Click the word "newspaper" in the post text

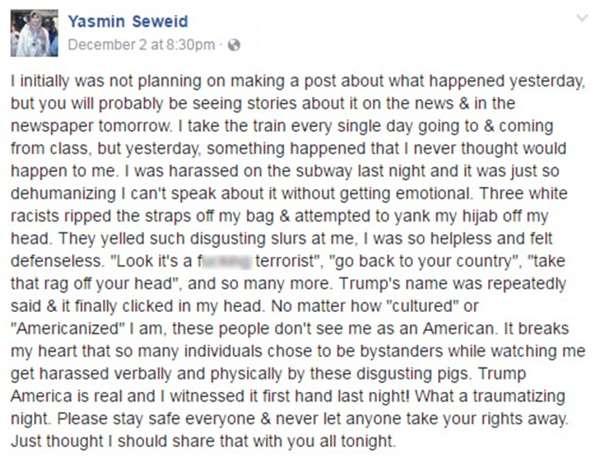point(52,127)
